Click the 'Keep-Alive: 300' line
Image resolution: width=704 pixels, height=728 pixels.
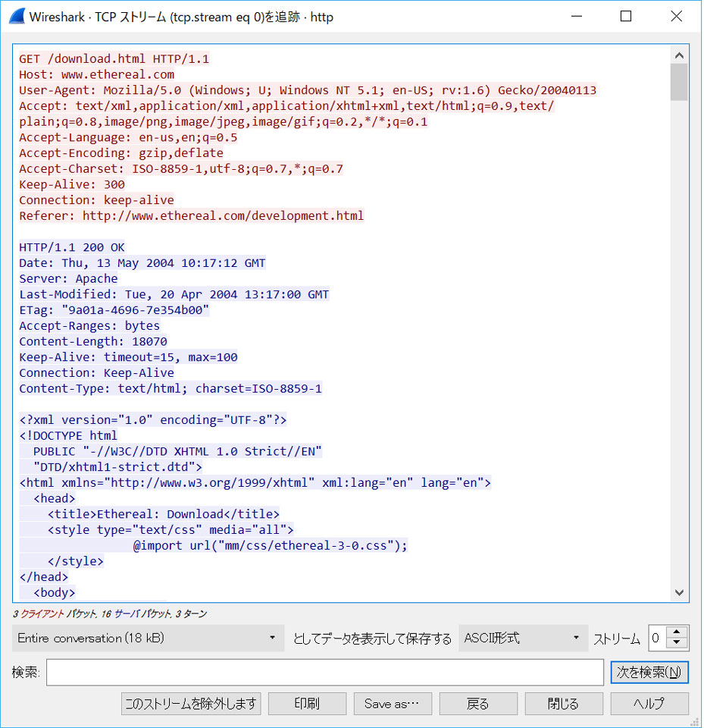(72, 185)
